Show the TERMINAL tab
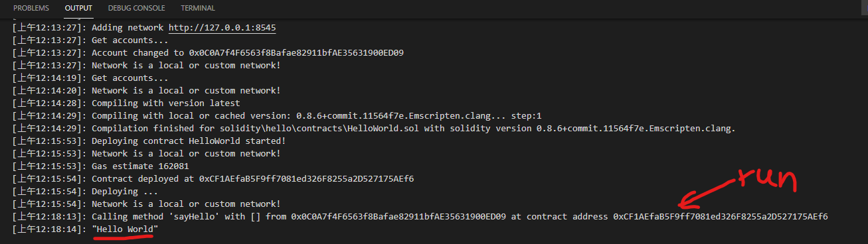 (198, 9)
